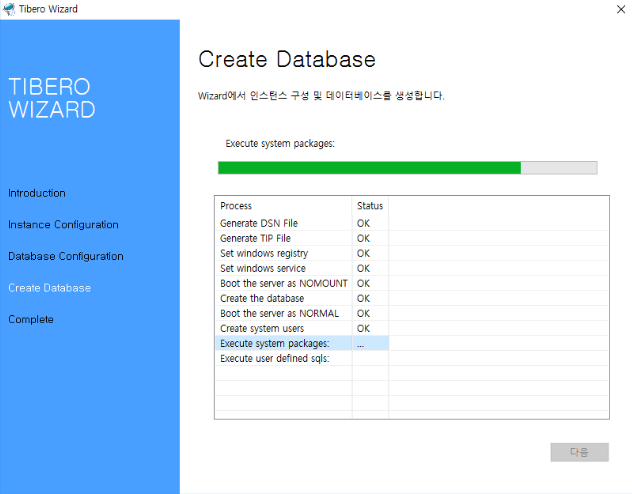Viewport: 632px width, 494px height.
Task: Select Instance Configuration sidebar step
Action: (63, 224)
